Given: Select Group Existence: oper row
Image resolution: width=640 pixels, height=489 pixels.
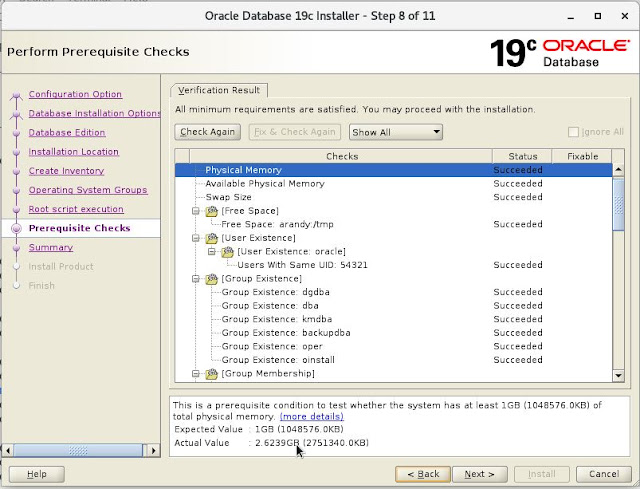Looking at the screenshot, I should pos(393,347).
